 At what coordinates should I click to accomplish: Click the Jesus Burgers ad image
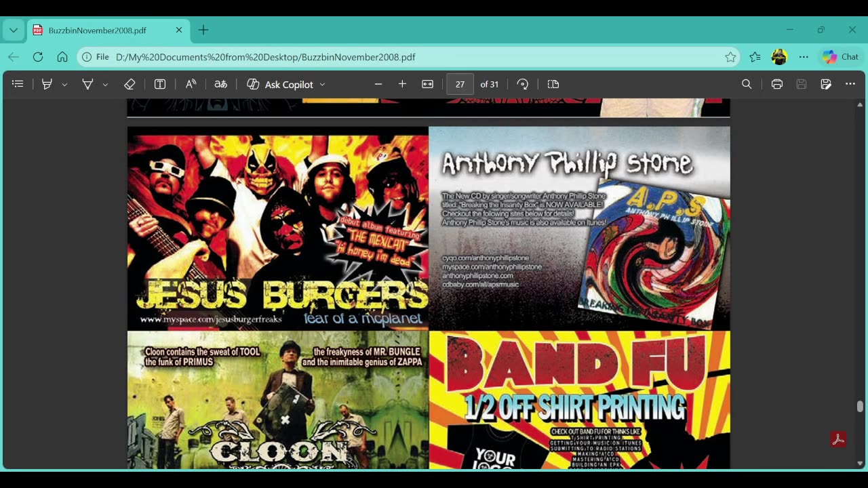(278, 228)
